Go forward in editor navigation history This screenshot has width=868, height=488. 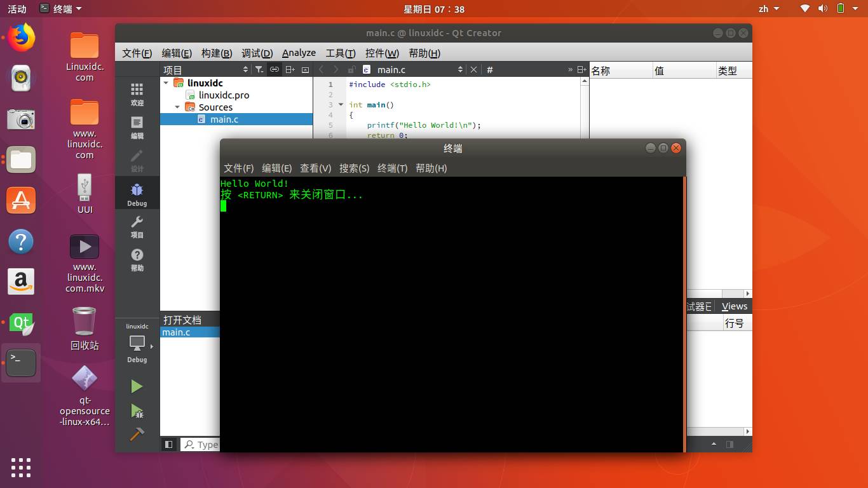[x=336, y=69]
